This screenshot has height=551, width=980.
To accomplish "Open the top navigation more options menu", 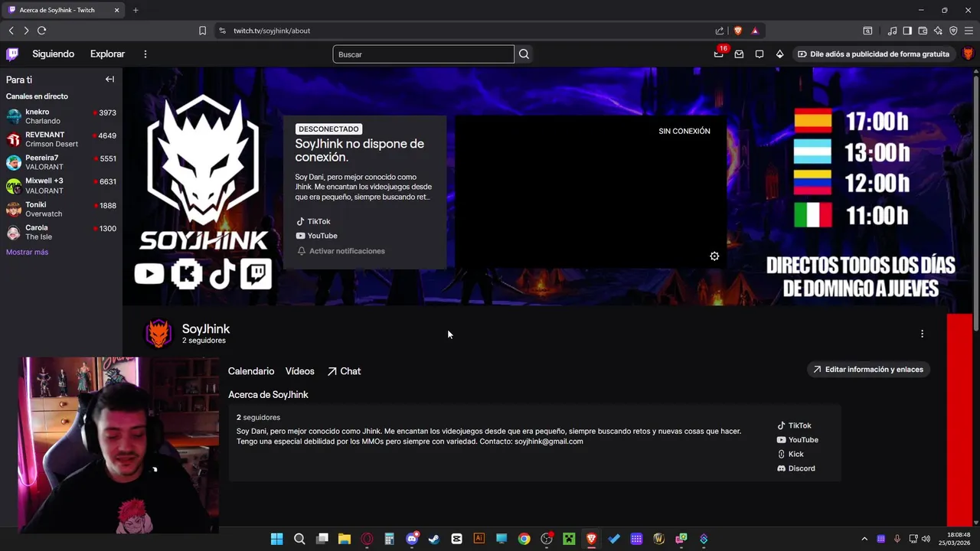I will pos(145,54).
